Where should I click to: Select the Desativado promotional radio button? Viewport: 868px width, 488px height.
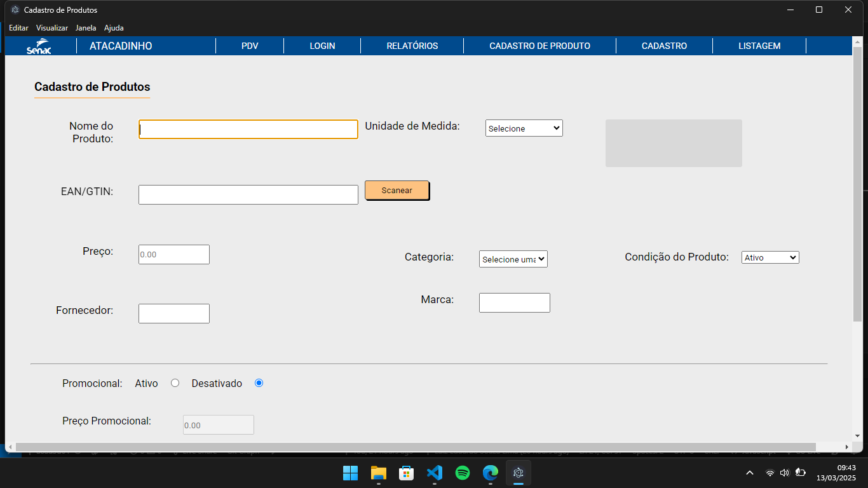(x=259, y=383)
